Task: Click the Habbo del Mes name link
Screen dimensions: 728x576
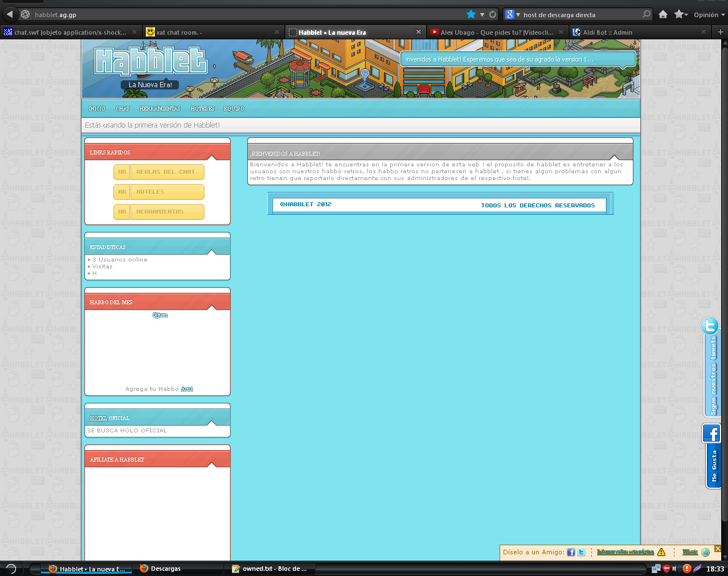Action: point(160,315)
